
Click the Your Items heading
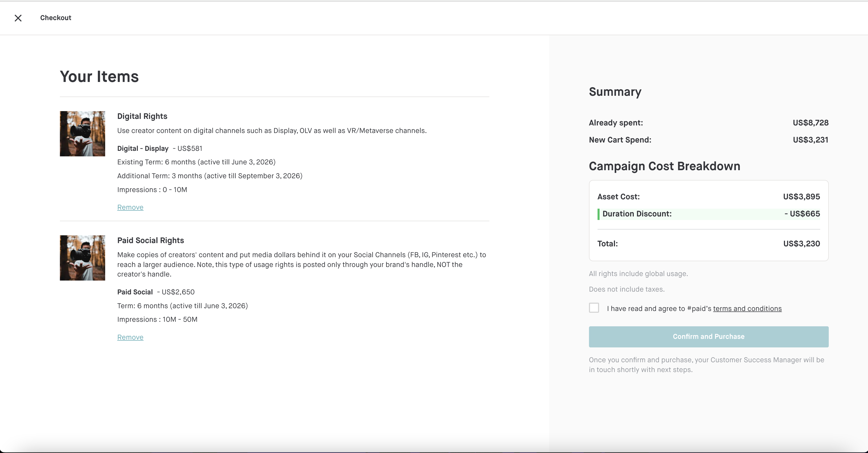point(99,76)
